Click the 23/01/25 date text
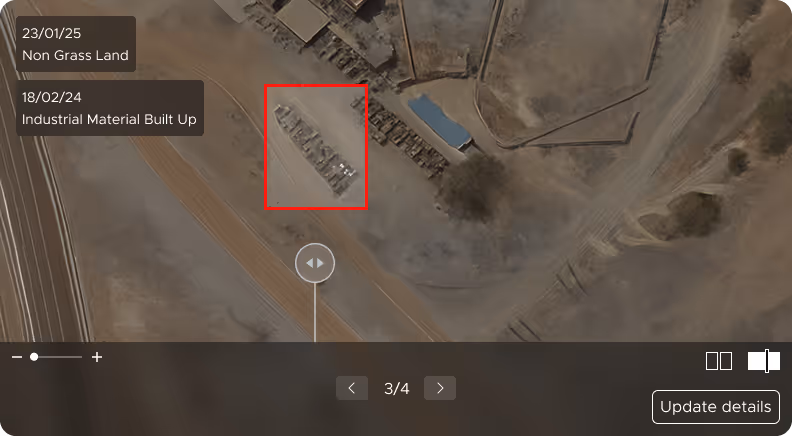This screenshot has height=436, width=792. 52,33
